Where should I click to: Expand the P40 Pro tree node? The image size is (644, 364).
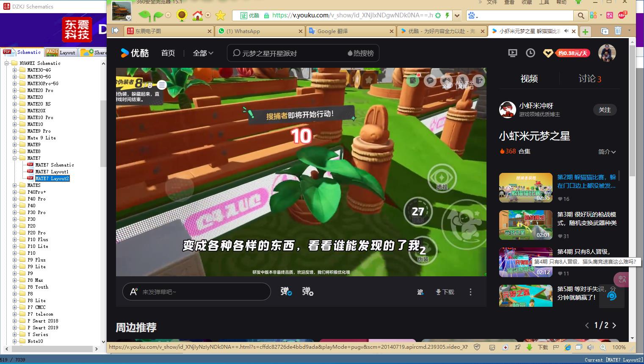coord(14,199)
